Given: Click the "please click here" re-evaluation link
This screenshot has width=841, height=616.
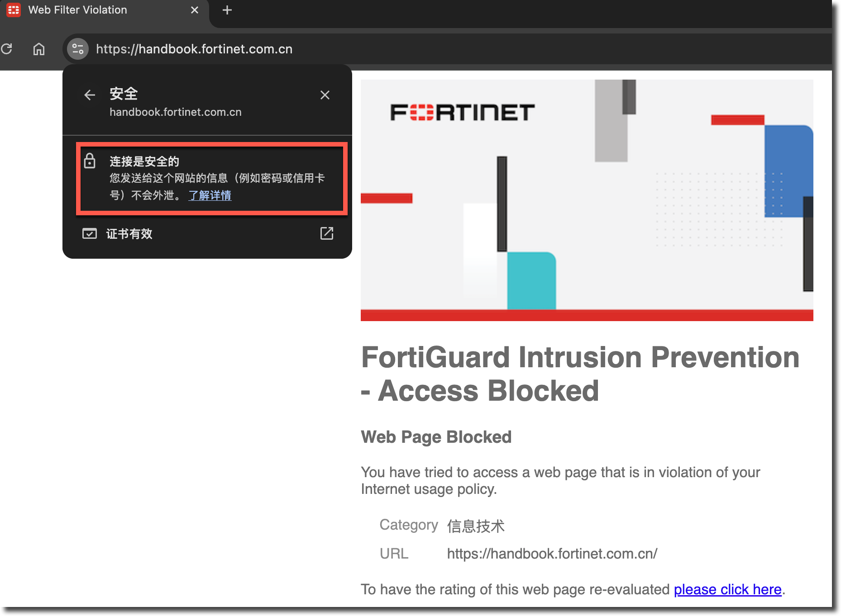Looking at the screenshot, I should tap(727, 589).
